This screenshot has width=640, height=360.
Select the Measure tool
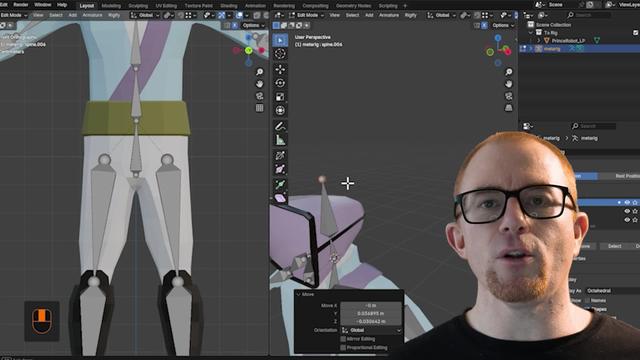pos(280,140)
